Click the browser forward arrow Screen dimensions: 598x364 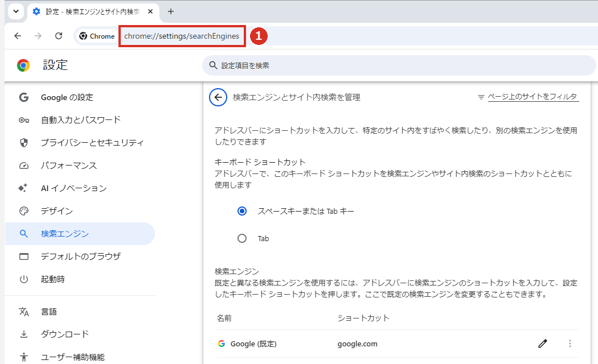click(x=38, y=36)
